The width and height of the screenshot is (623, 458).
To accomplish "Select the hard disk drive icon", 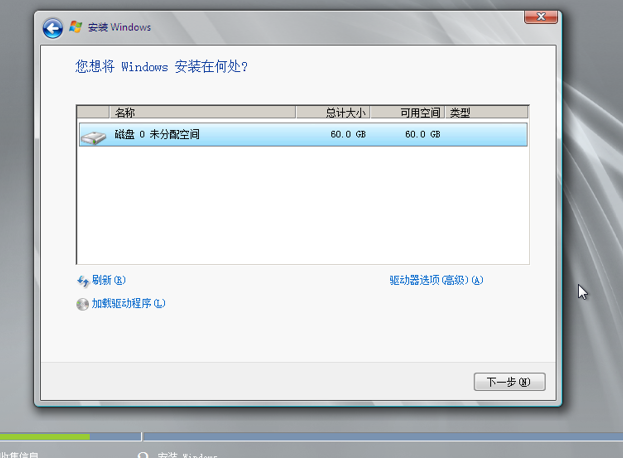I will coord(93,137).
